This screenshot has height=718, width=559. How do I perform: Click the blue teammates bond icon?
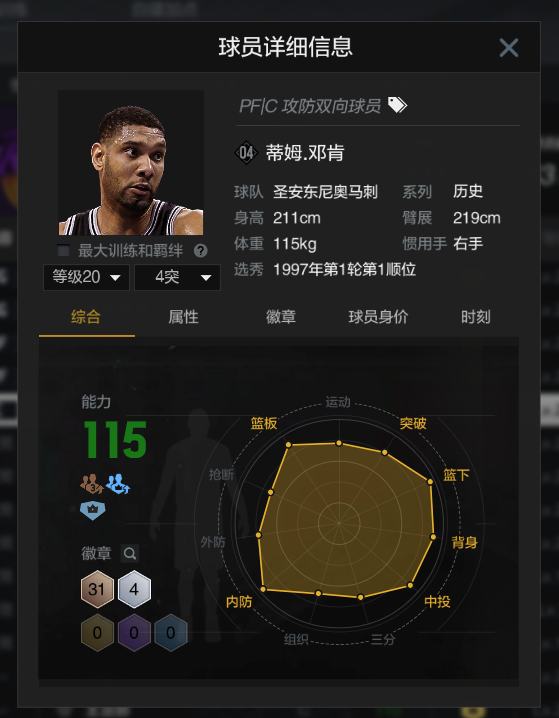pos(118,484)
